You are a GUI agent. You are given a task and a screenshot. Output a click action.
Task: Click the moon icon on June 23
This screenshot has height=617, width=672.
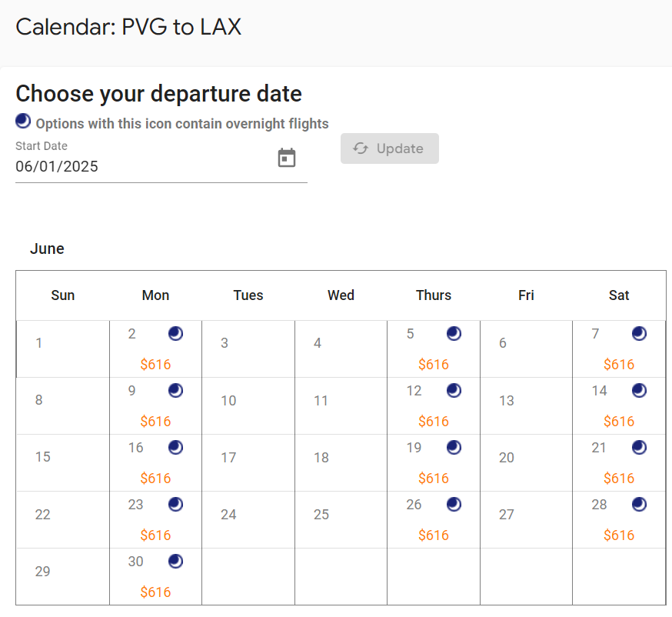[175, 505]
